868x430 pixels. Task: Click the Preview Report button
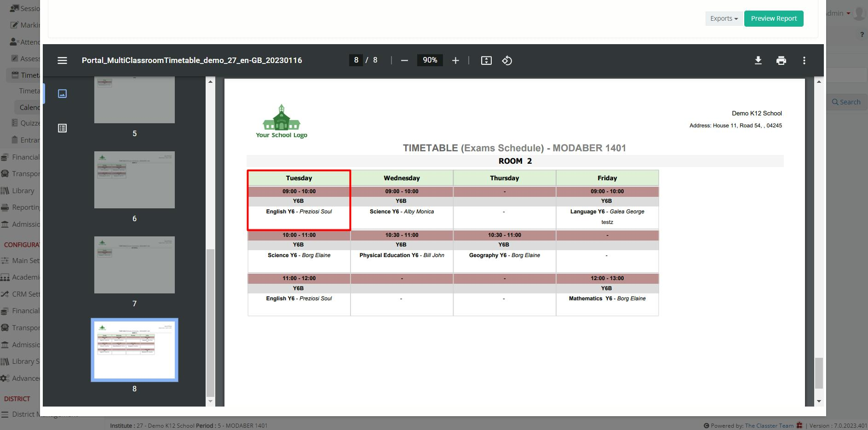774,18
